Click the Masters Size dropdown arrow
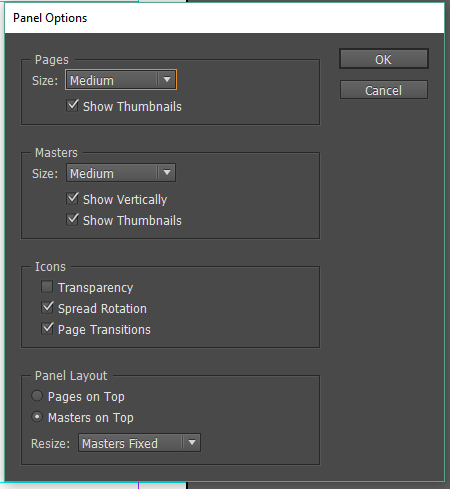The height and width of the screenshot is (489, 450). (167, 173)
